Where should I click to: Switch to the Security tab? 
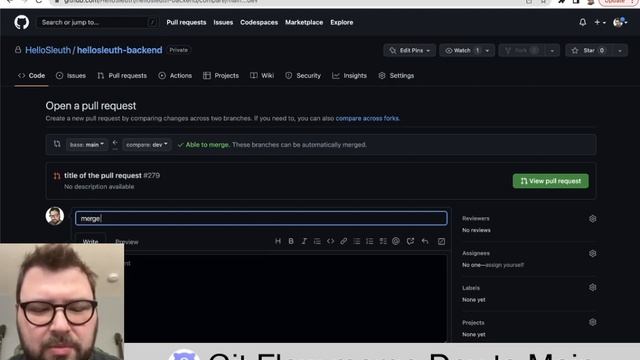click(303, 76)
